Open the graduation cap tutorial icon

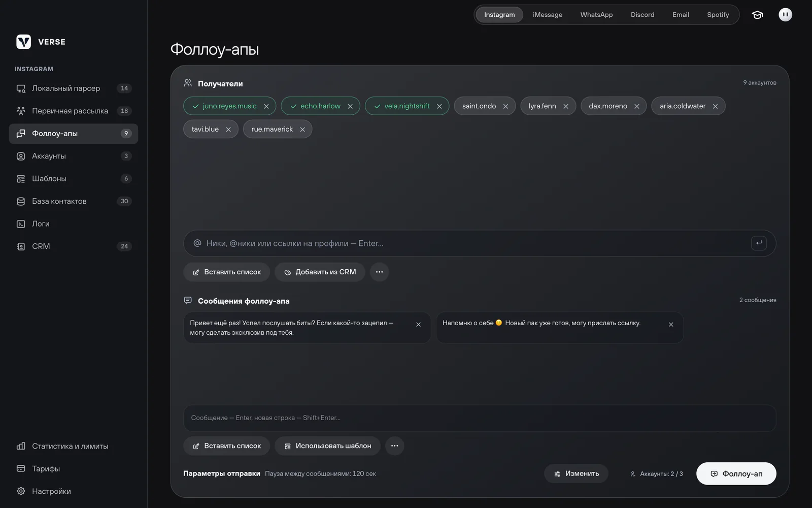tap(757, 15)
